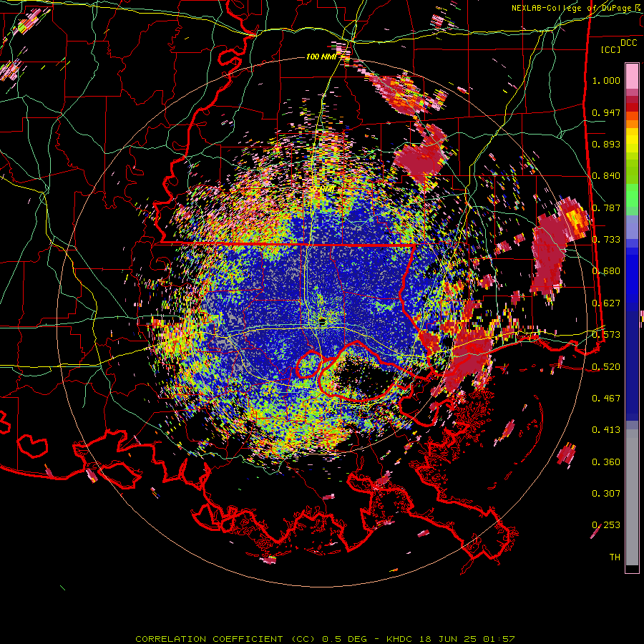Select the 0.733 legend value
Image resolution: width=644 pixels, height=644 pixels.
[606, 240]
